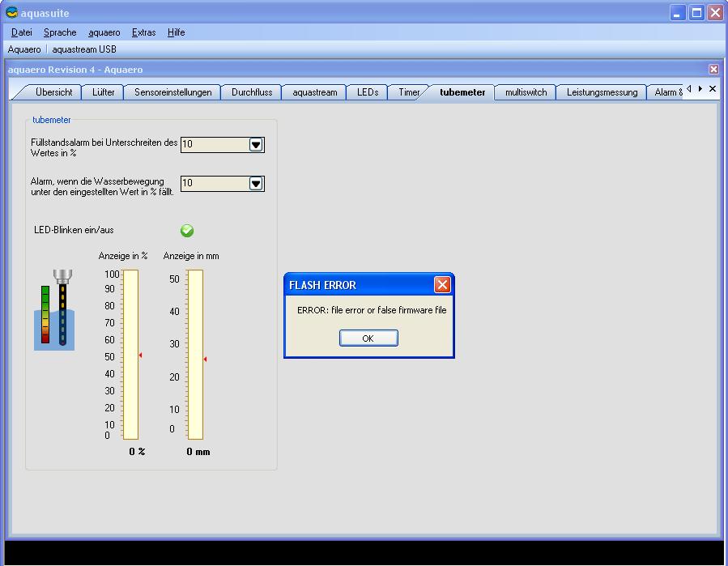Click the aquasuite application icon in title bar
Image resolution: width=728 pixels, height=566 pixels.
(x=11, y=12)
